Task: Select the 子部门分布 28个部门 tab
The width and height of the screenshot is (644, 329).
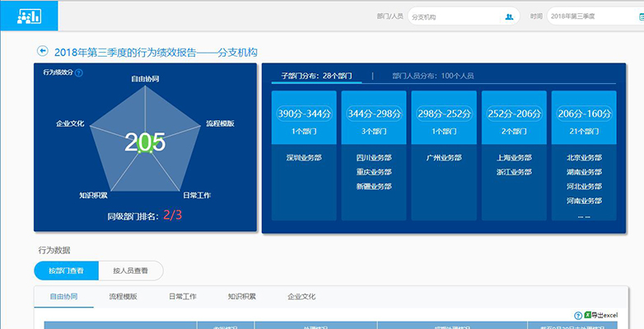Action: coord(316,76)
